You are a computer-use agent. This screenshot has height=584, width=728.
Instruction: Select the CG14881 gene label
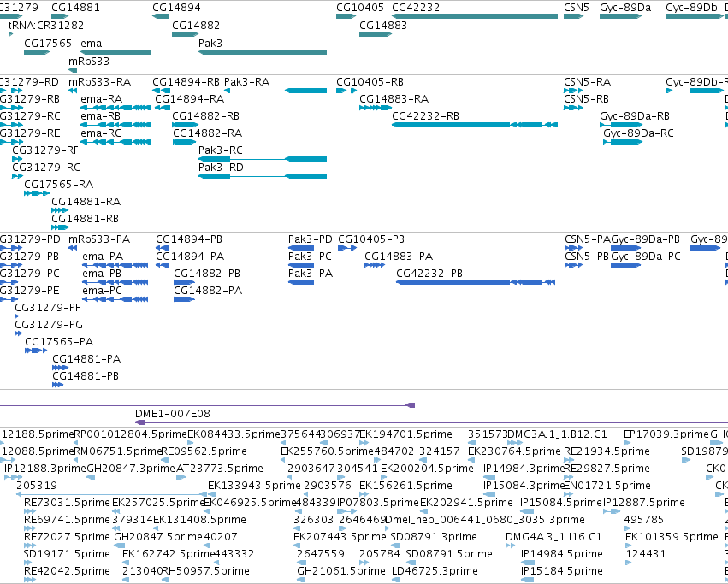pos(75,8)
